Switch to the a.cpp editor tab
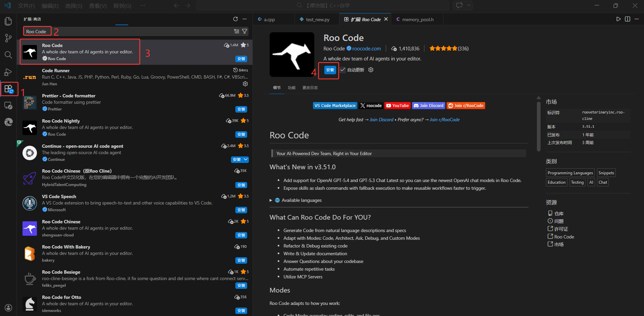Viewport: 644px width, 316px height. (274, 19)
